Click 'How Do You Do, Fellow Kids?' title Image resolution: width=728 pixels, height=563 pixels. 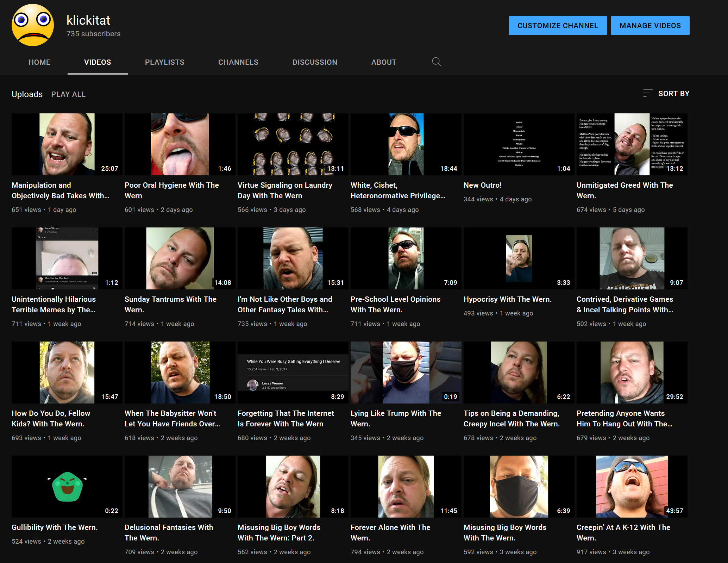point(51,419)
